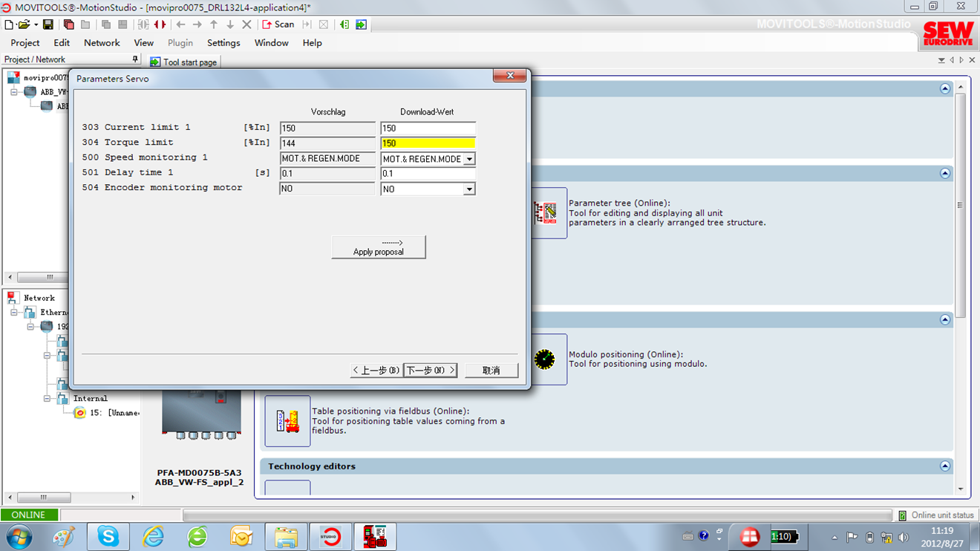Click the Delay time 1 download value field
980x551 pixels.
[428, 174]
